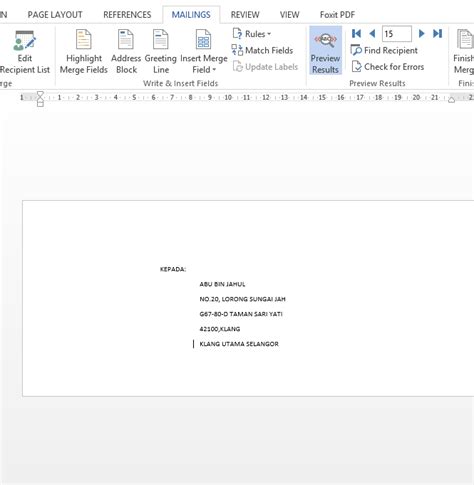Click the right indent marker on ruler
The height and width of the screenshot is (485, 474).
click(452, 99)
